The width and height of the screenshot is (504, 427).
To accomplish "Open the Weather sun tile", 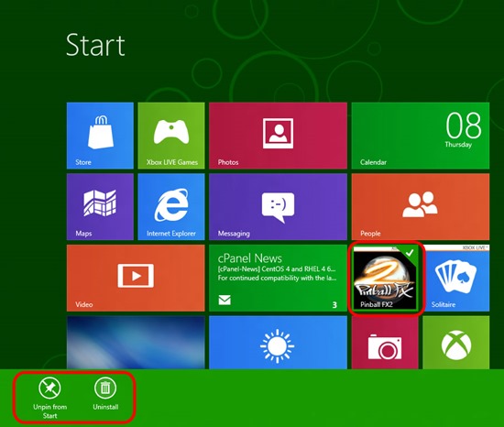I will 278,343.
